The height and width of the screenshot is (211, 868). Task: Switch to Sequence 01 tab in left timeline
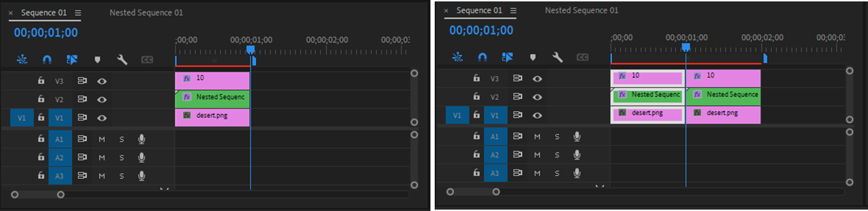[x=44, y=13]
